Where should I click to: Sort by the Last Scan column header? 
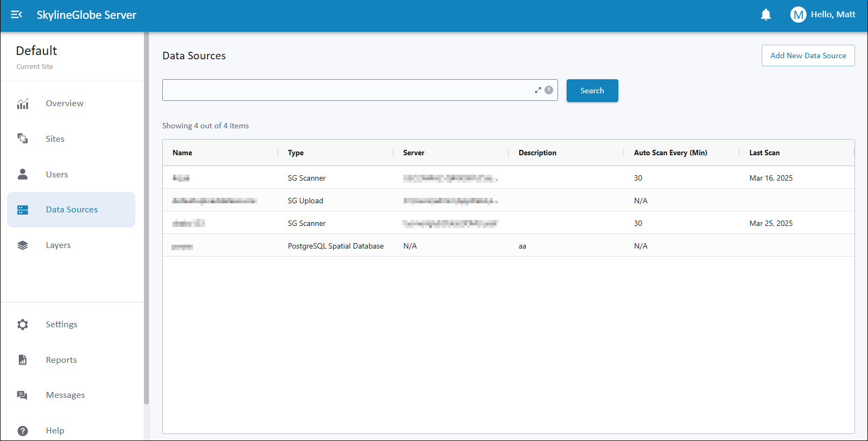(764, 153)
